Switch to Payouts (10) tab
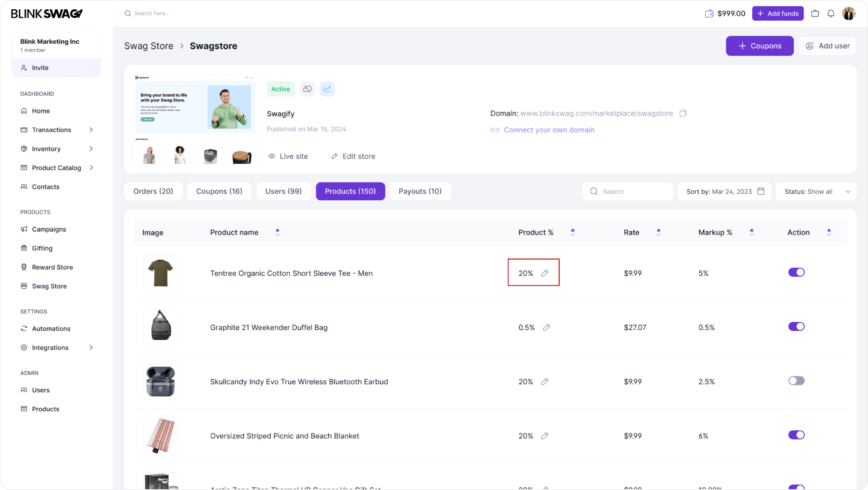This screenshot has height=490, width=868. click(x=420, y=191)
